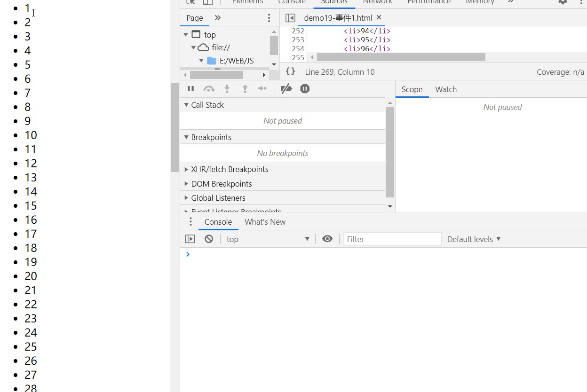Collapse the E:/WEB/JS folder arrow

coord(201,61)
